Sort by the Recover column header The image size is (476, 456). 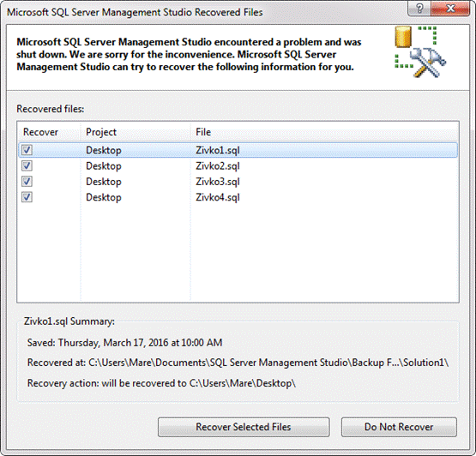(49, 132)
